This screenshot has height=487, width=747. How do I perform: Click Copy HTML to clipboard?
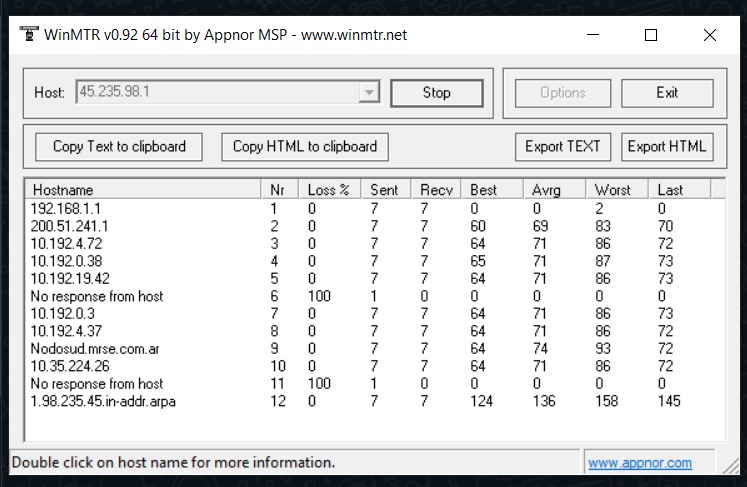[305, 146]
